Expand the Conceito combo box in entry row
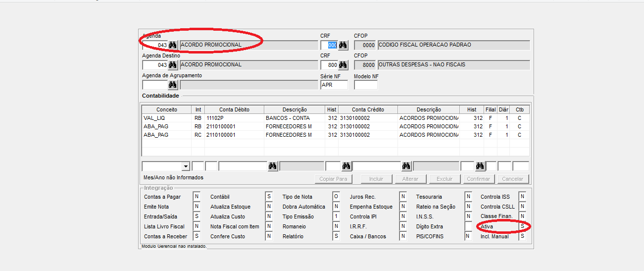Image resolution: width=644 pixels, height=271 pixels. coord(186,166)
